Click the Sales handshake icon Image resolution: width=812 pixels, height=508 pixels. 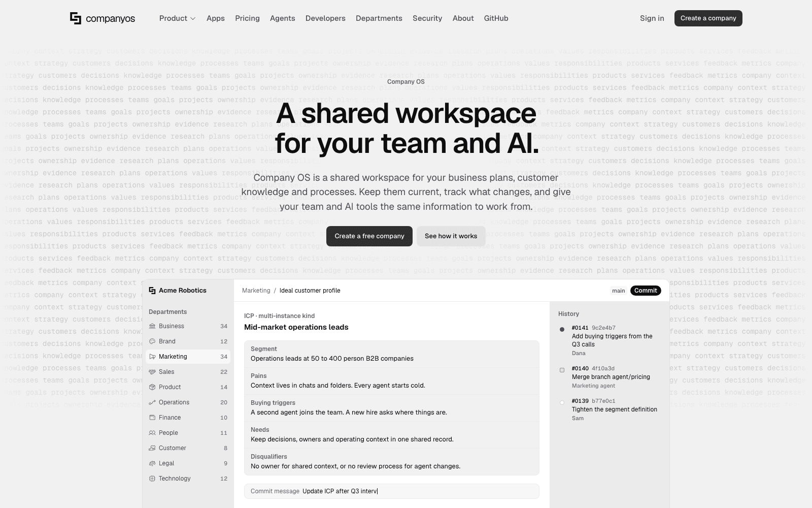point(152,372)
